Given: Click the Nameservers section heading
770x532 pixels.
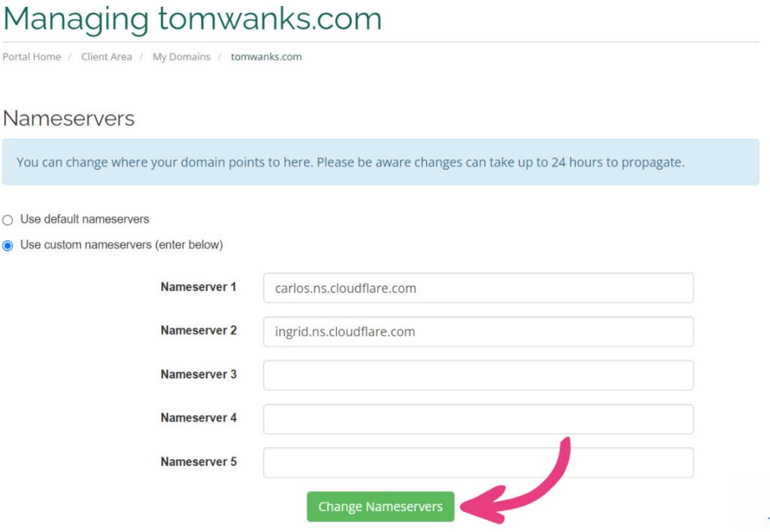Looking at the screenshot, I should [68, 118].
